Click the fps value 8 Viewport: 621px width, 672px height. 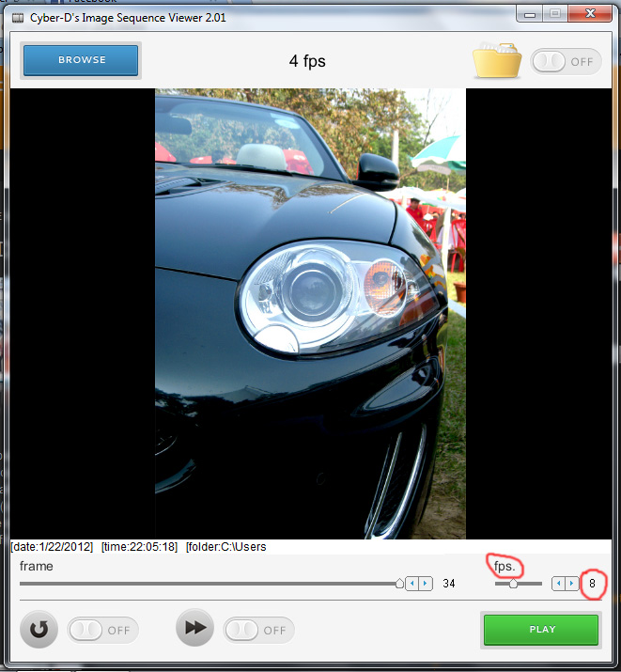point(592,584)
